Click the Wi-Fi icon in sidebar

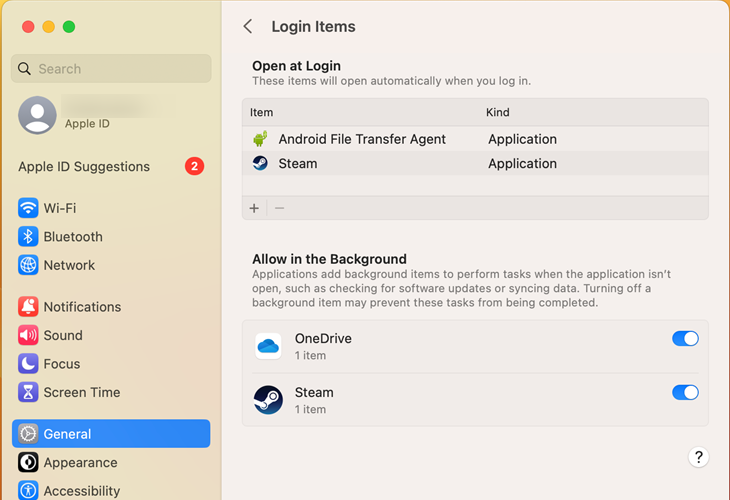coord(28,208)
